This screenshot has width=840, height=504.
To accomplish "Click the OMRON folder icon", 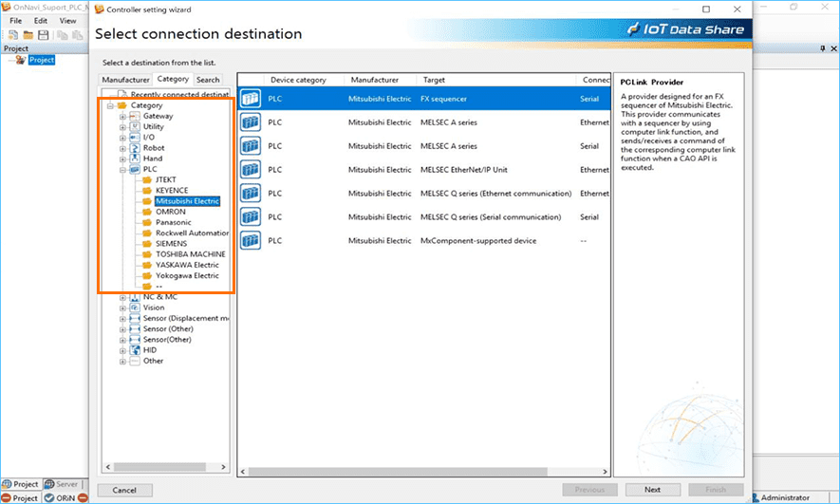I will pos(147,212).
